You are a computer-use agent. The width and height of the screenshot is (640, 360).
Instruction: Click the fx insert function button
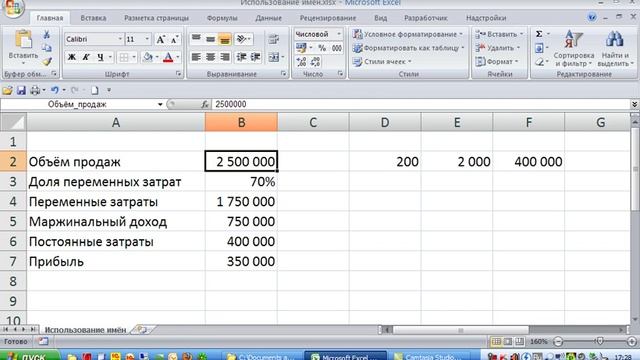(205, 104)
